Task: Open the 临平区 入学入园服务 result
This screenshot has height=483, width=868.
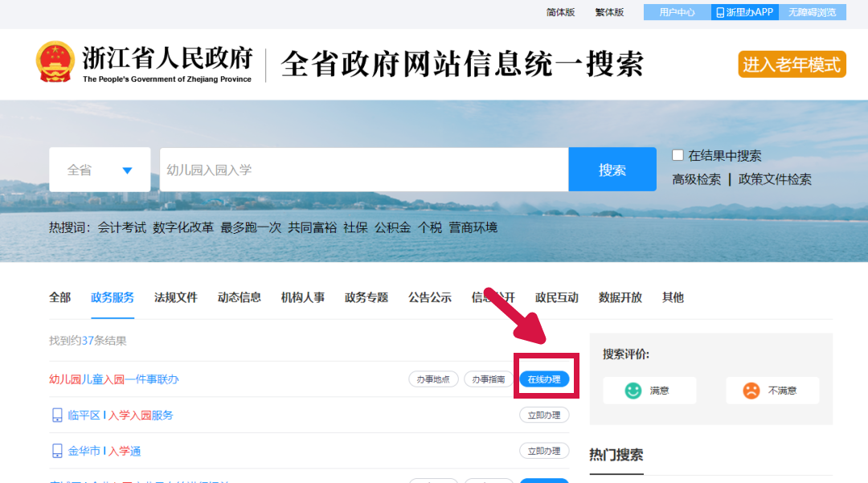Action: (x=121, y=415)
